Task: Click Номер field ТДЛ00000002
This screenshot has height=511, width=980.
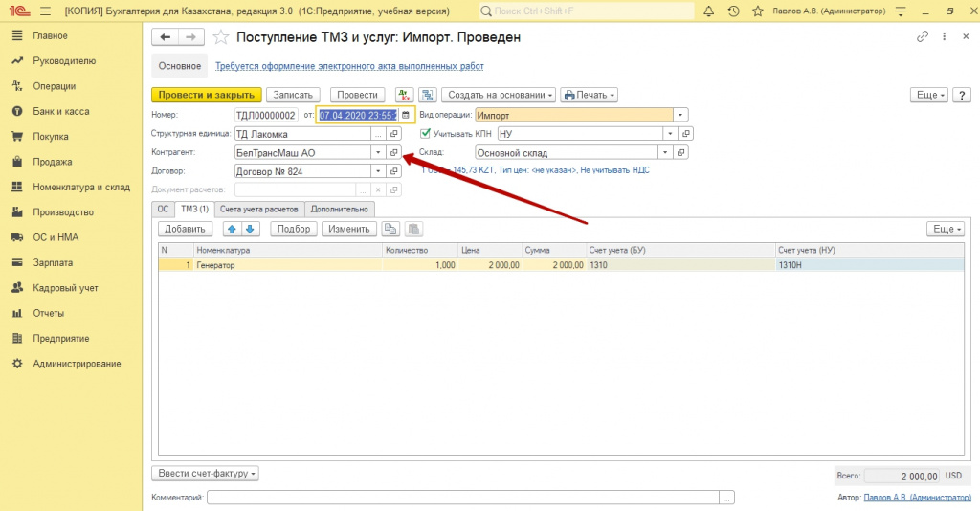Action: tap(266, 115)
